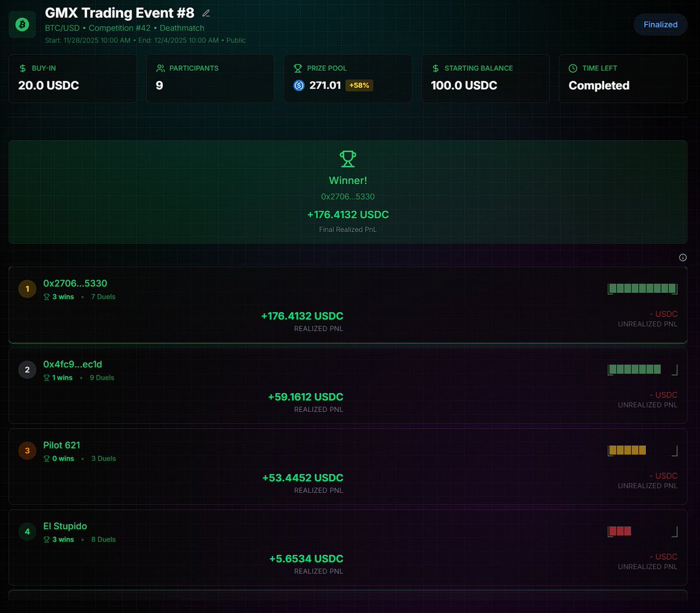Click the '8 Duels' text

103,540
